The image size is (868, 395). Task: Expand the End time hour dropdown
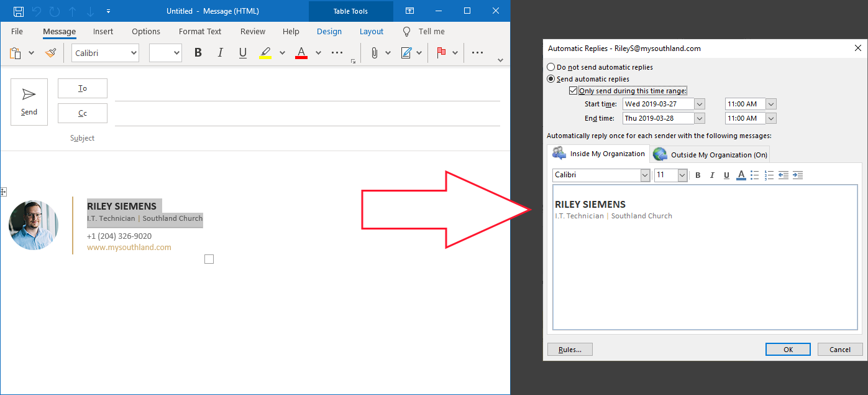point(771,118)
